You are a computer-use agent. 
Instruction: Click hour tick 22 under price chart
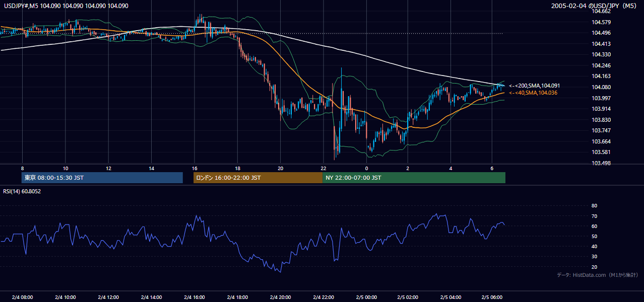(x=324, y=168)
